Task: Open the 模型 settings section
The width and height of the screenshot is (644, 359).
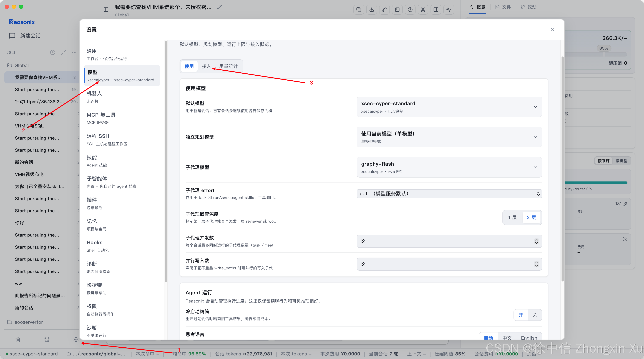Action: tap(122, 76)
